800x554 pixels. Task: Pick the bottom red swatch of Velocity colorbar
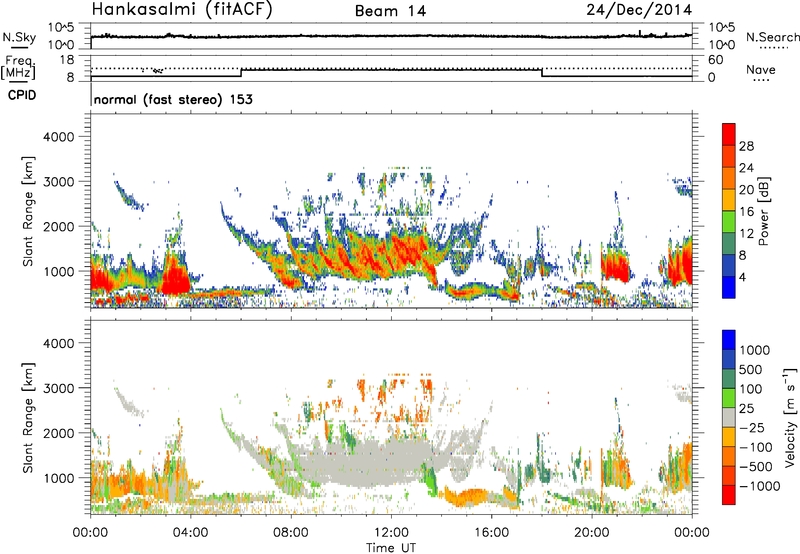tap(729, 495)
